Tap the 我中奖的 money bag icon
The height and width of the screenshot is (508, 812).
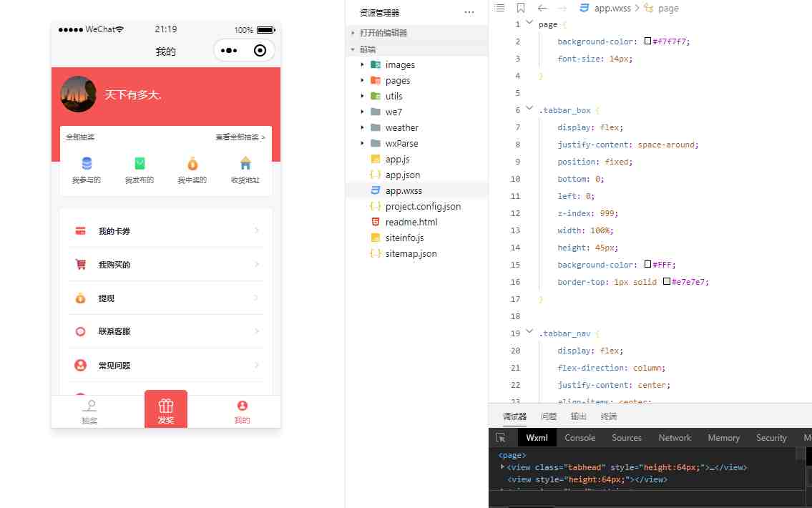pos(192,163)
